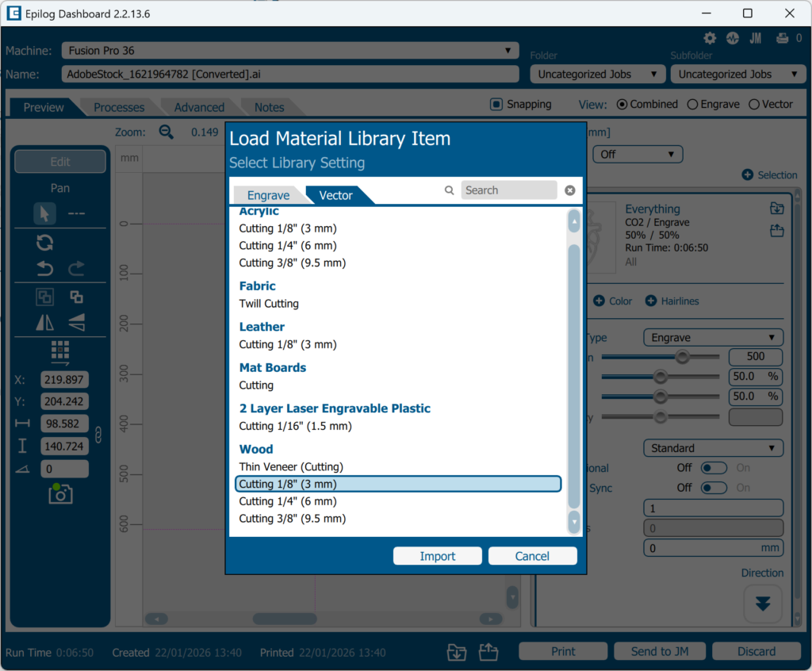Open the process type Engrave dropdown
The image size is (812, 671).
pyautogui.click(x=713, y=337)
